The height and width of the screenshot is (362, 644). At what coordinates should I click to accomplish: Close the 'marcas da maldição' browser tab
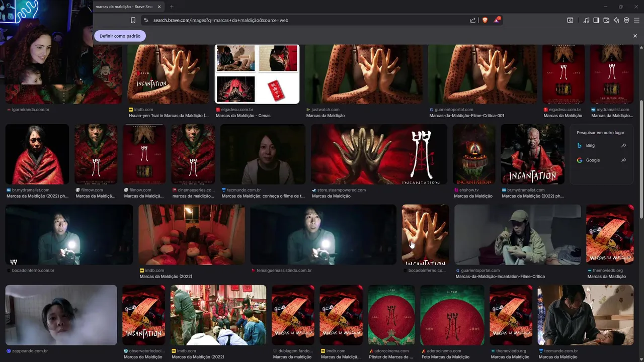tap(159, 7)
